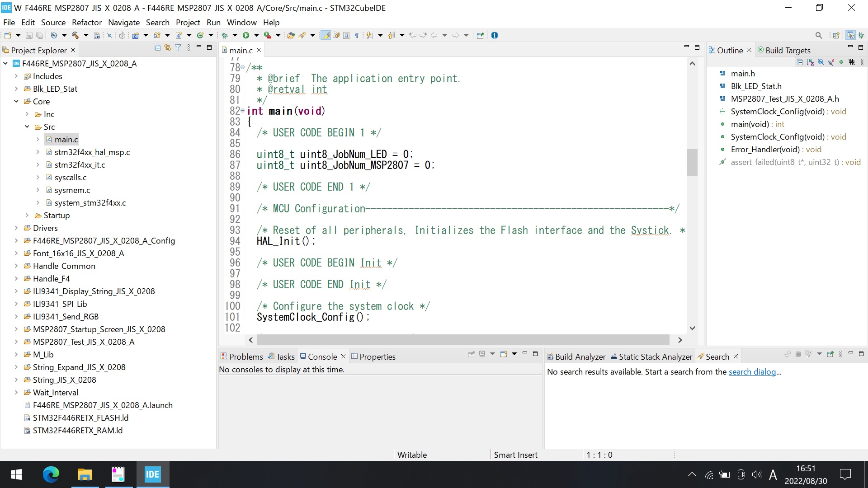Open Windows Explorer from taskbar

tap(85, 474)
